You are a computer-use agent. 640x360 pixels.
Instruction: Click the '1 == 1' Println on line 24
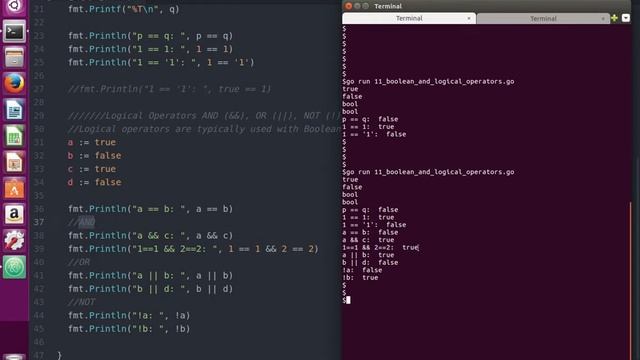pos(150,49)
